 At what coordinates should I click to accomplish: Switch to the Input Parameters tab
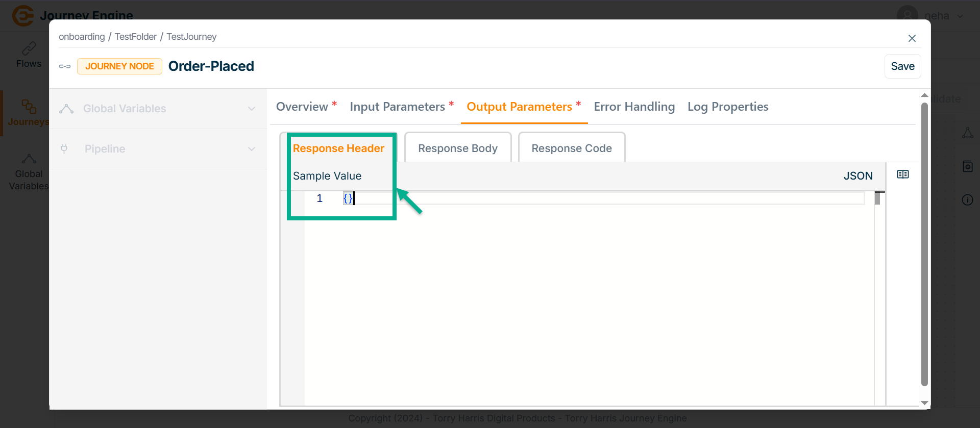click(x=397, y=107)
